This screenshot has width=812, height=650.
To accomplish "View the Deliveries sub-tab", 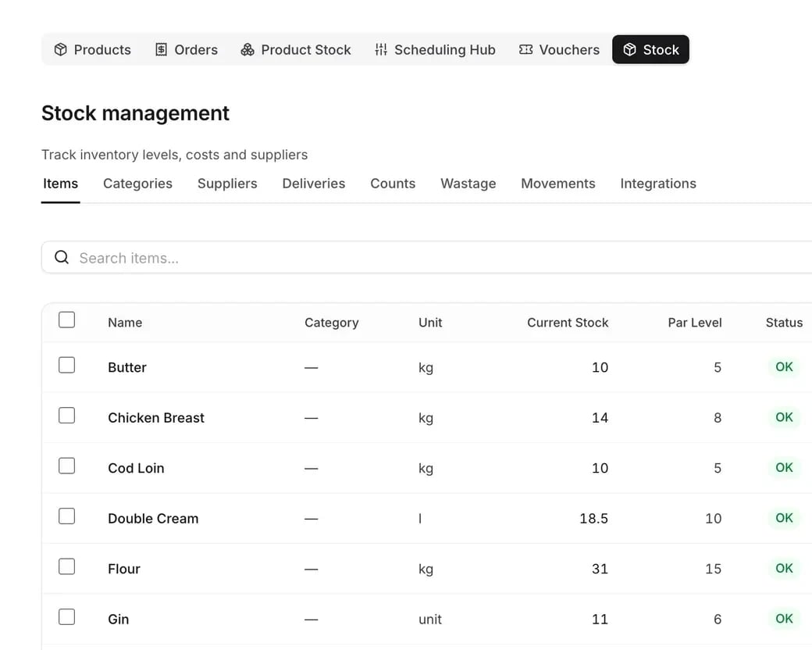I will [x=314, y=184].
